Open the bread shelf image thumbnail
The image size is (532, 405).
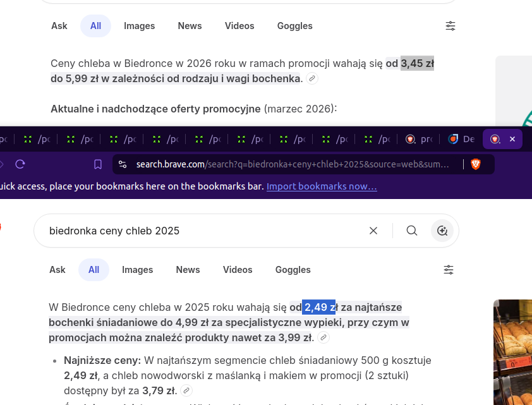pos(512,352)
